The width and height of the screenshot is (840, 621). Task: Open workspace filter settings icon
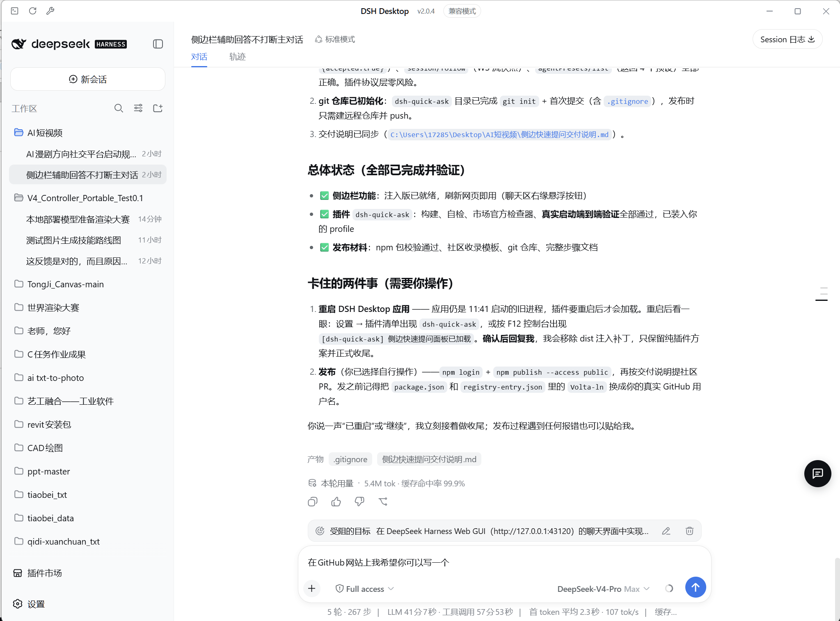coord(138,108)
